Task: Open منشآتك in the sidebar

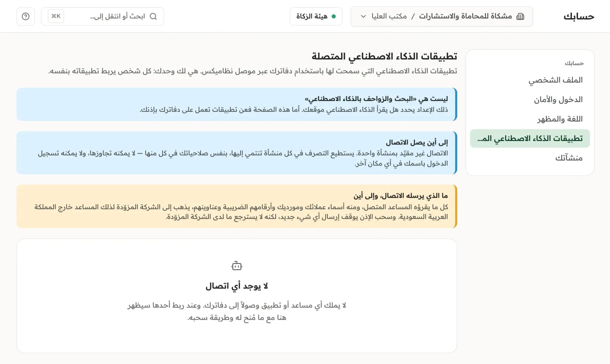Action: point(530,158)
